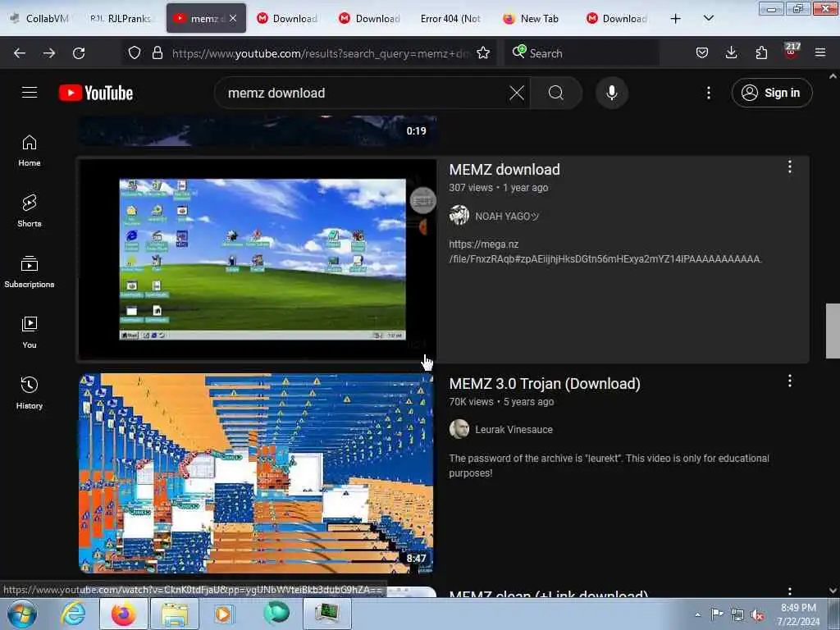Screen dimensions: 840x630
Task: Click scrollbar down arrow at bottom
Action: [x=833, y=591]
